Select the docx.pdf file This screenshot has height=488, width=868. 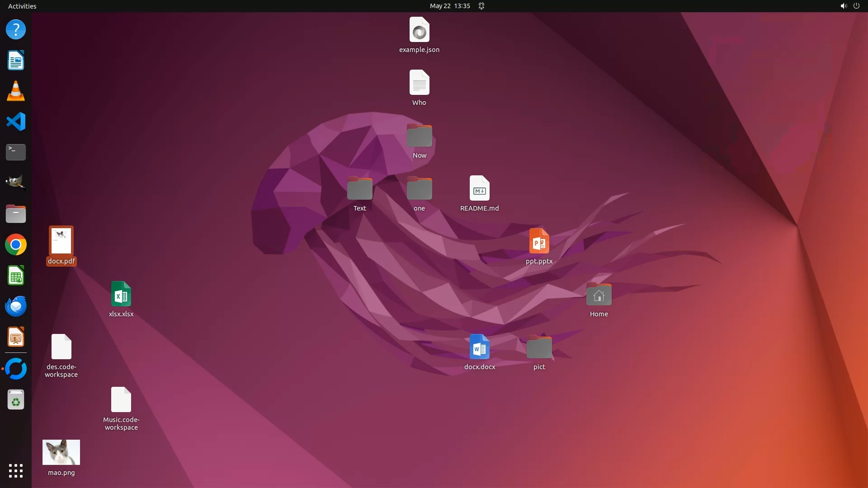pos(61,241)
